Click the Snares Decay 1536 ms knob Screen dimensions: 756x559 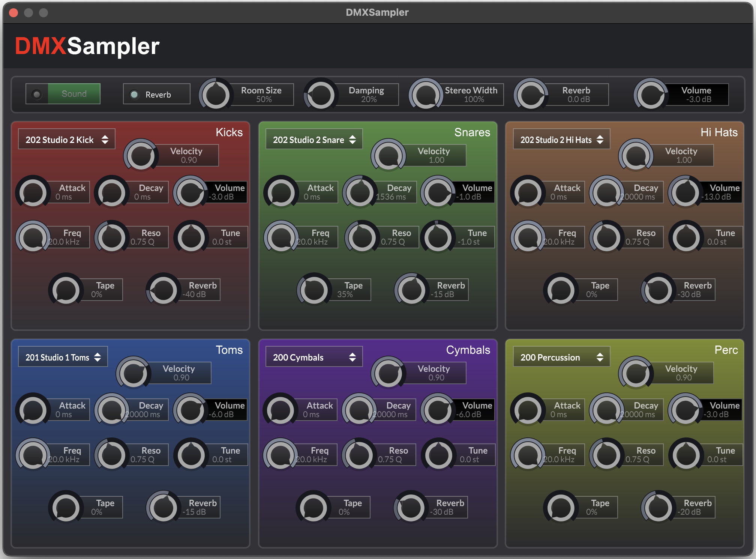point(360,192)
